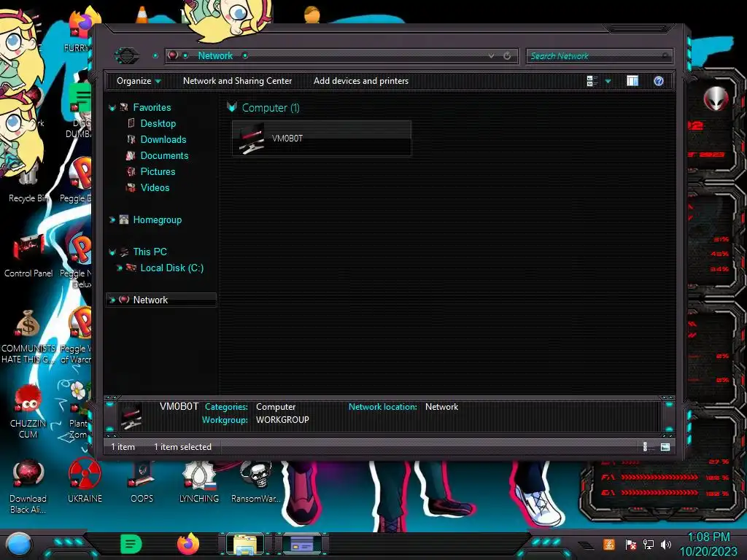The image size is (747, 560).
Task: Open Network and Sharing Center
Action: [x=237, y=81]
